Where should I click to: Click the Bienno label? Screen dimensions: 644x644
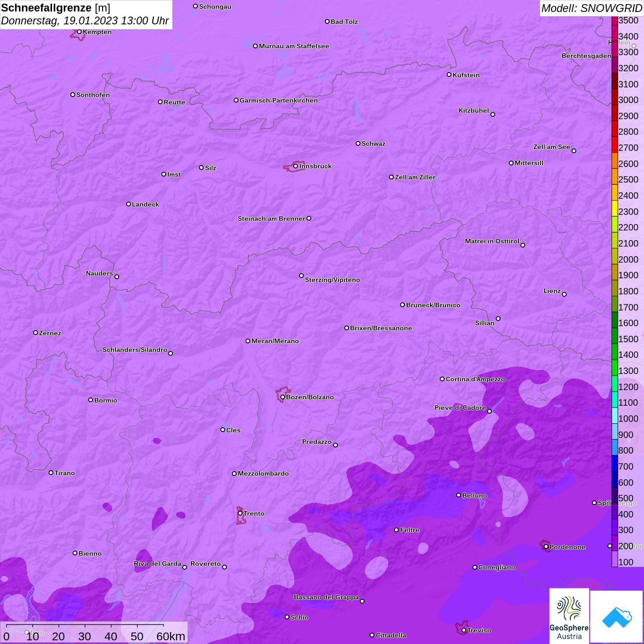coord(90,553)
